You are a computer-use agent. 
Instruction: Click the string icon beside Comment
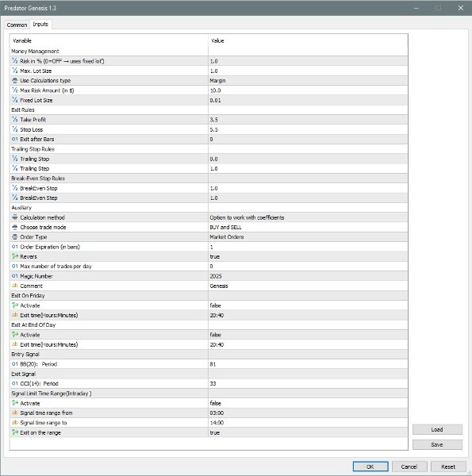[x=14, y=286]
